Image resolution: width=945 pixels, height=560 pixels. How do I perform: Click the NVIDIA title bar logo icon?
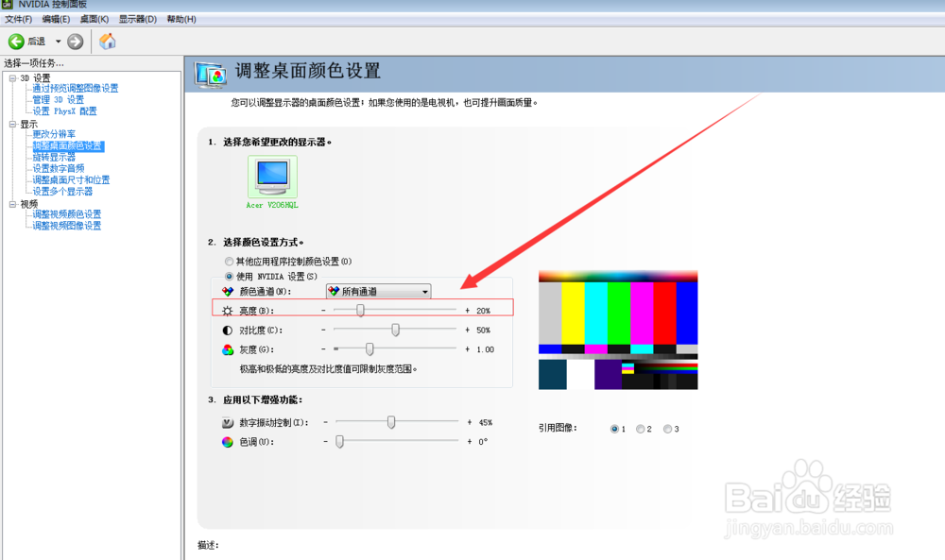[7, 4]
